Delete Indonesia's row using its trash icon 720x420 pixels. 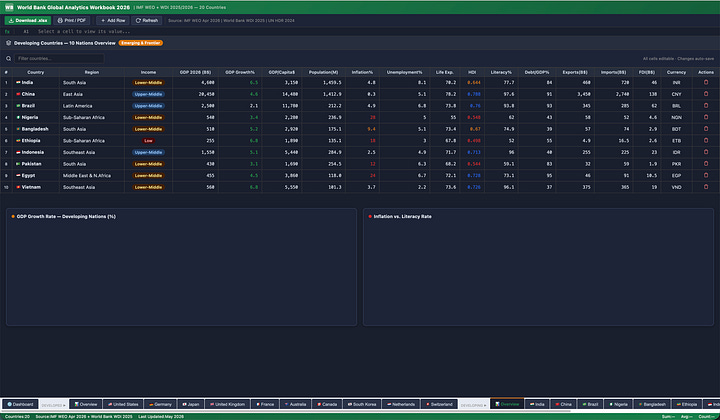point(706,152)
